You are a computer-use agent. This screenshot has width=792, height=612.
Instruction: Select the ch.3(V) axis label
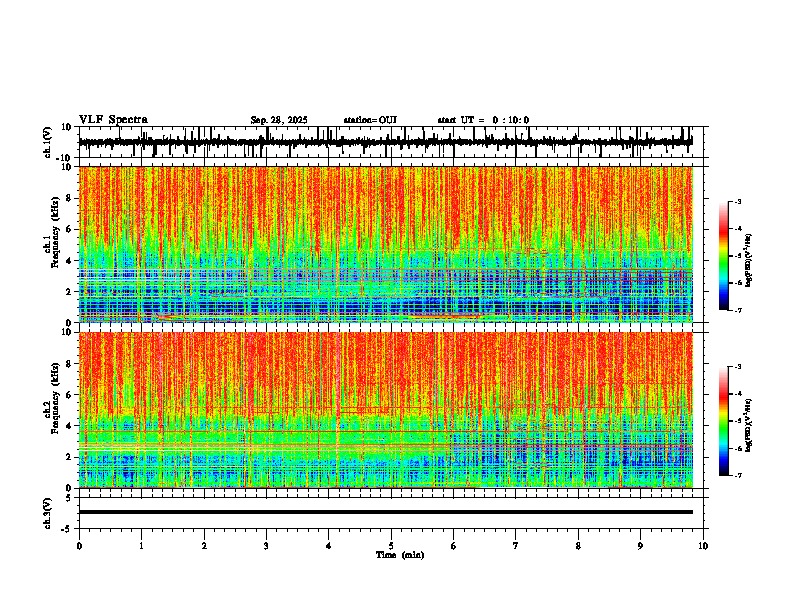pyautogui.click(x=48, y=513)
